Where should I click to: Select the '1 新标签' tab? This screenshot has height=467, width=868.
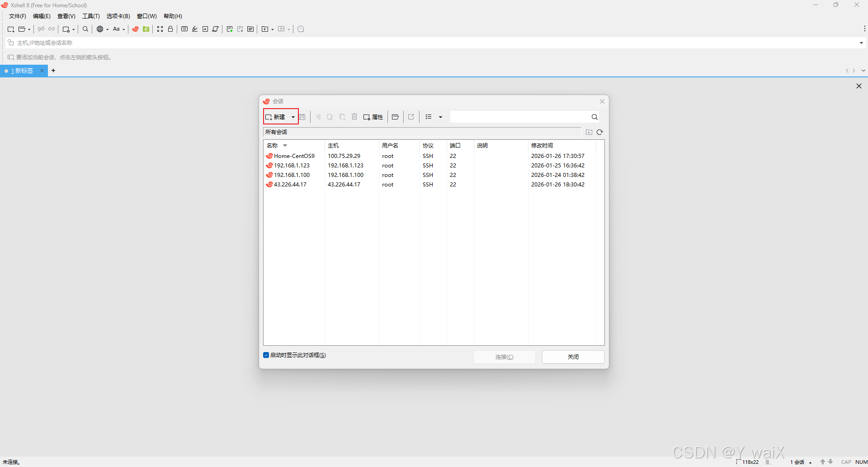[x=22, y=71]
